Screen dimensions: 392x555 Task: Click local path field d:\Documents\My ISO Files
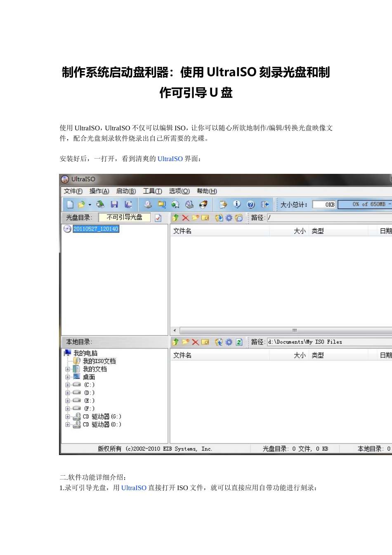point(329,342)
